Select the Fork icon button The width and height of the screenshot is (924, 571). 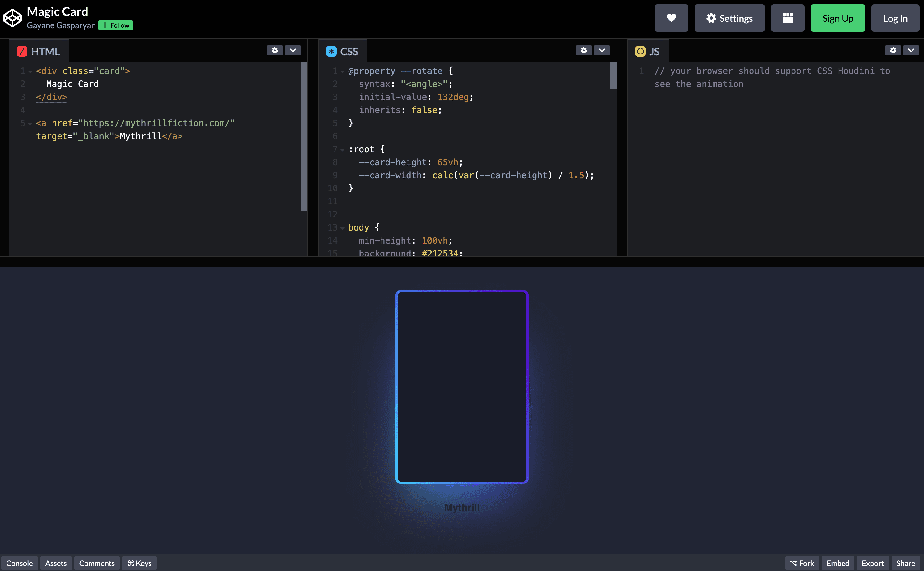pyautogui.click(x=802, y=563)
